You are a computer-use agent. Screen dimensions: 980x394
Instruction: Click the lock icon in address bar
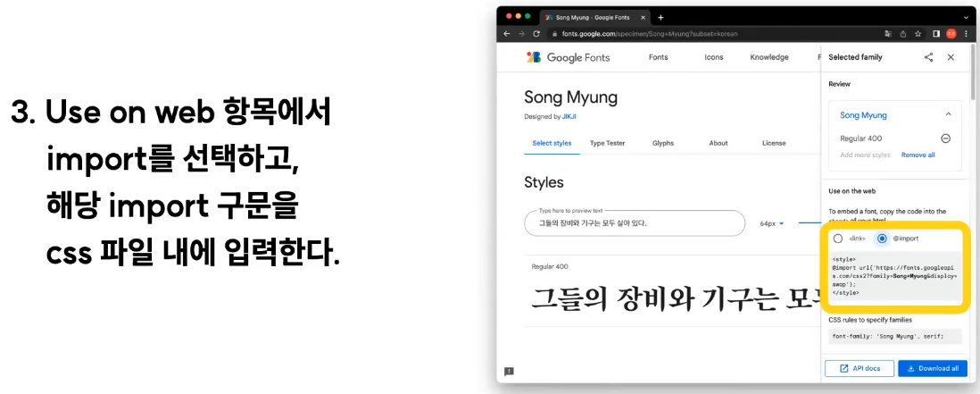[553, 34]
